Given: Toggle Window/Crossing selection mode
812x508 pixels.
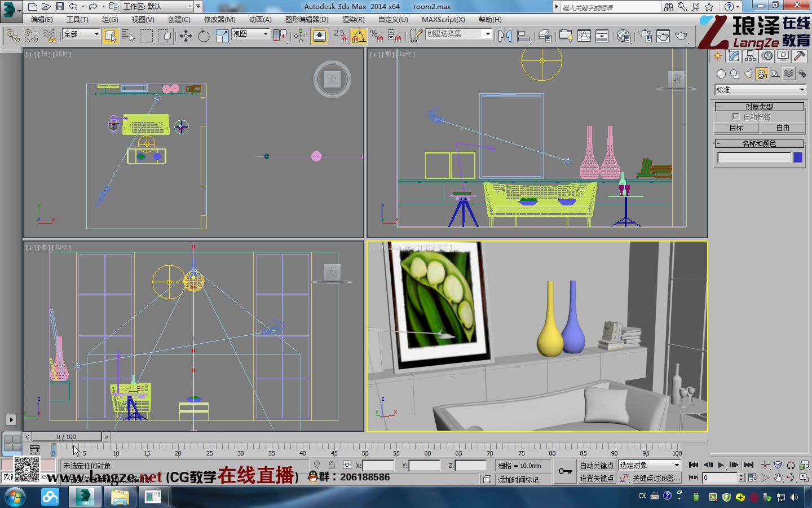Looking at the screenshot, I should coord(165,36).
